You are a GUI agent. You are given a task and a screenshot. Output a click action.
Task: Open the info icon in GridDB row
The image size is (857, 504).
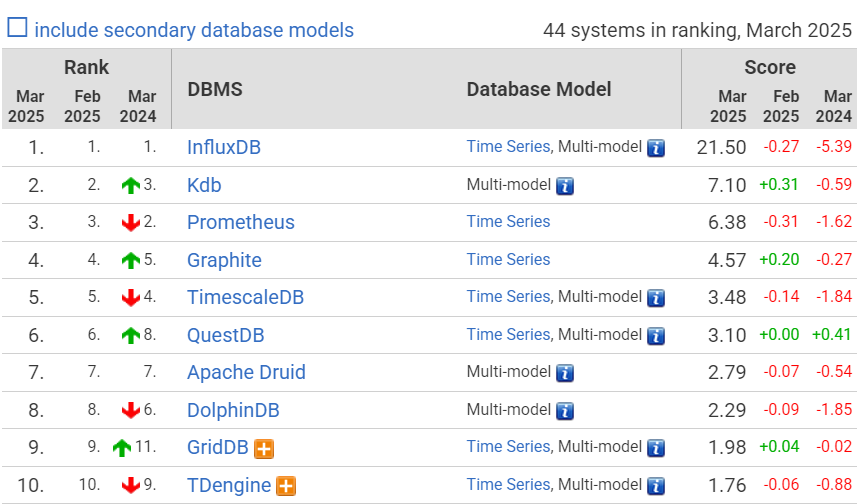656,448
